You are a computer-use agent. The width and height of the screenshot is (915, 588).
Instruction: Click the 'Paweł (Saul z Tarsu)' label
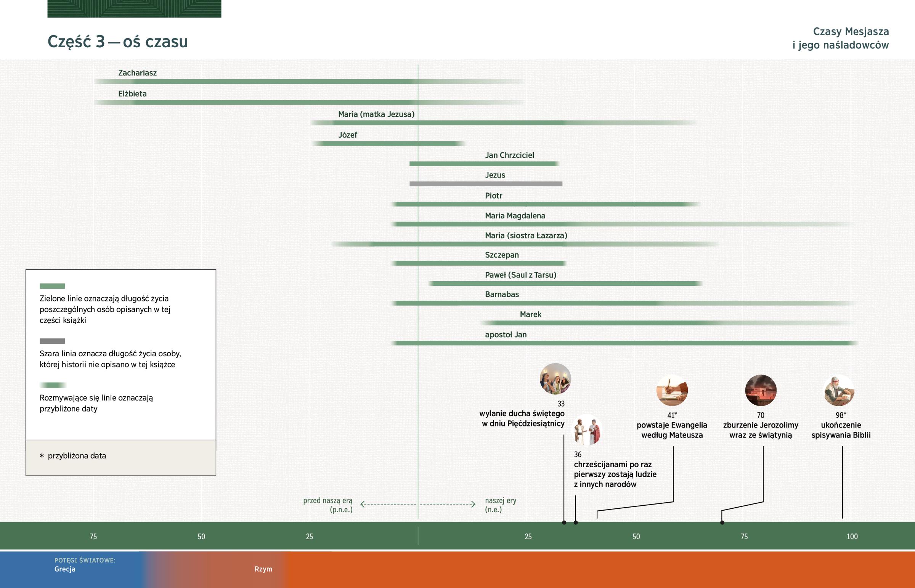(520, 275)
